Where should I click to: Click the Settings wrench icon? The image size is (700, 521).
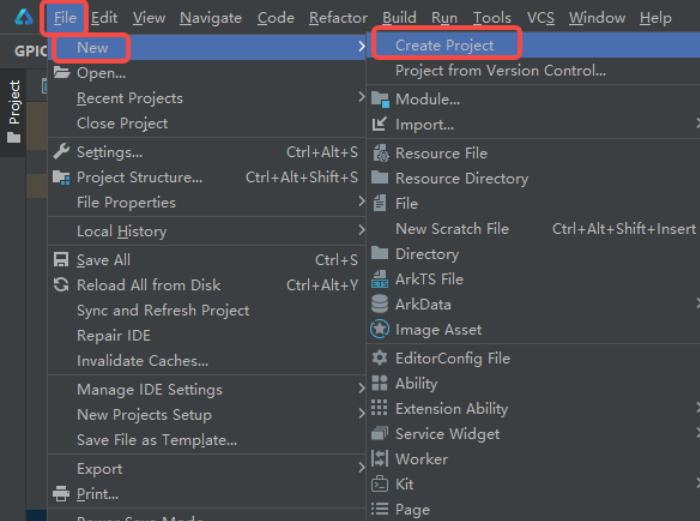point(61,152)
